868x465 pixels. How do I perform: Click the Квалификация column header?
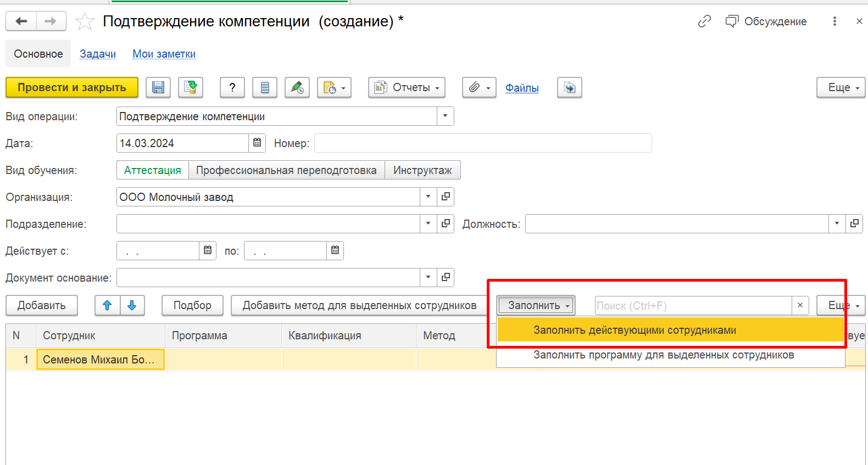tap(349, 336)
